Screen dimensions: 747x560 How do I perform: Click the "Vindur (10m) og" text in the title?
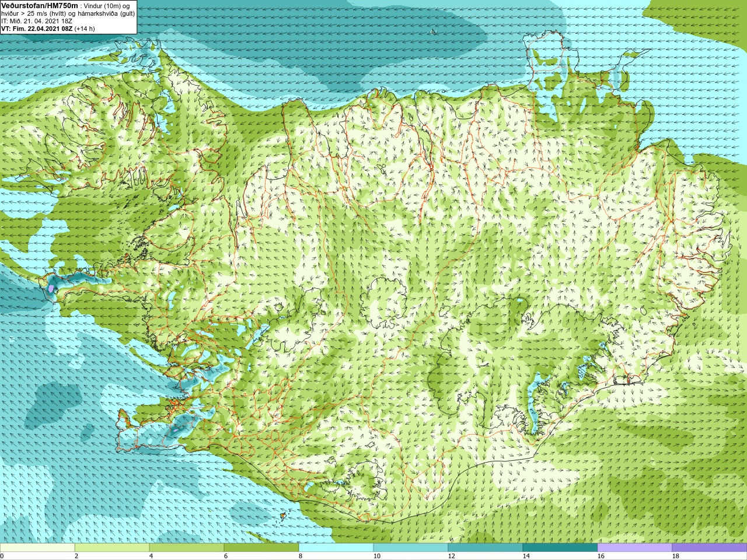click(107, 6)
